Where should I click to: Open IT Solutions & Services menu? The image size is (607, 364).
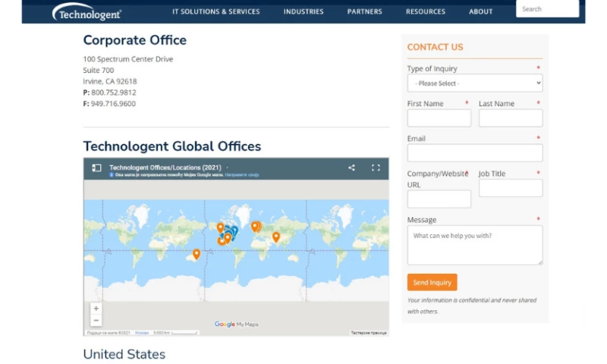215,11
